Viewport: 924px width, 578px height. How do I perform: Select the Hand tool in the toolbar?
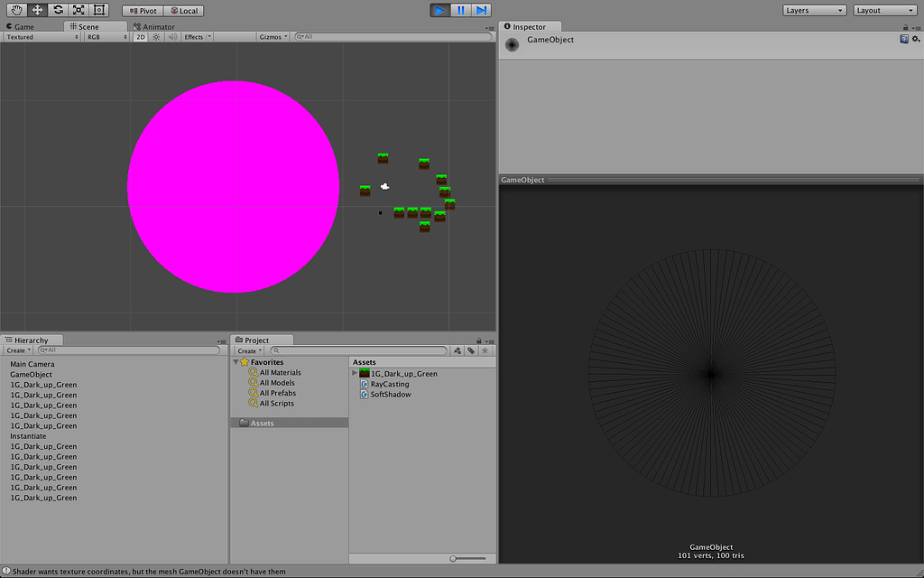(x=15, y=10)
